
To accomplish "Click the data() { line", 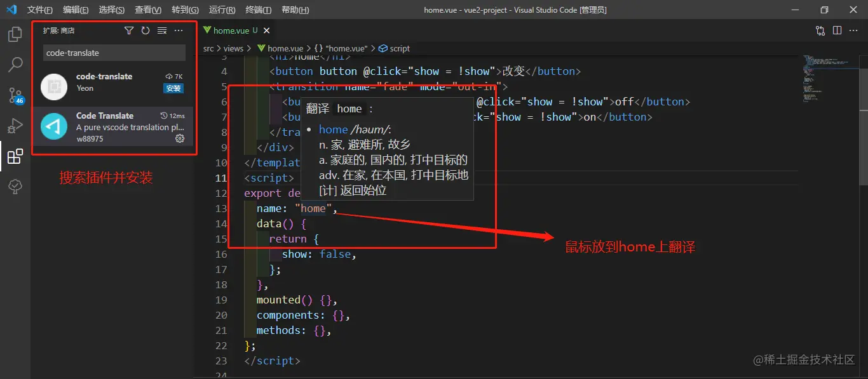I will coord(281,223).
